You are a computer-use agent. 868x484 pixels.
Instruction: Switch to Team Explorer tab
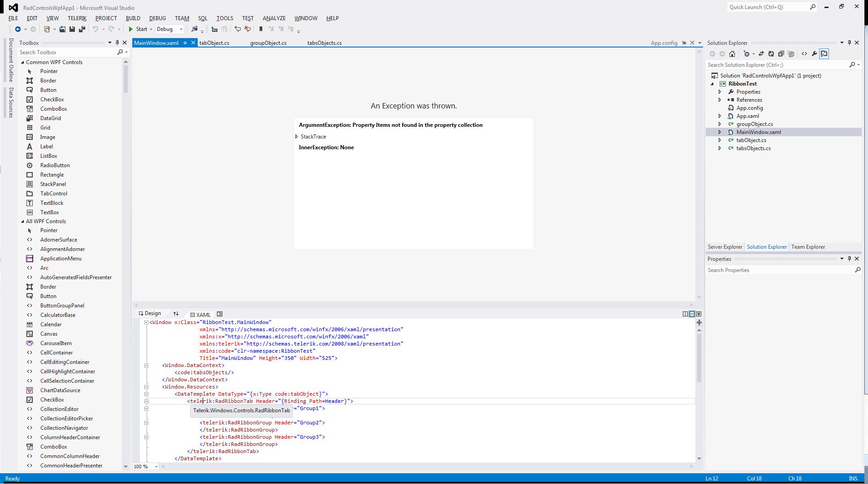[x=808, y=247]
